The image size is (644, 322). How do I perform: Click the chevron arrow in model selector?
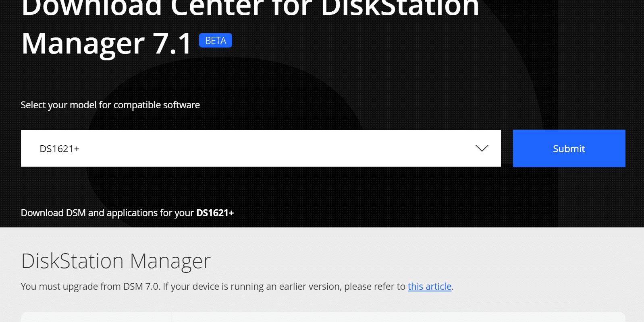482,148
